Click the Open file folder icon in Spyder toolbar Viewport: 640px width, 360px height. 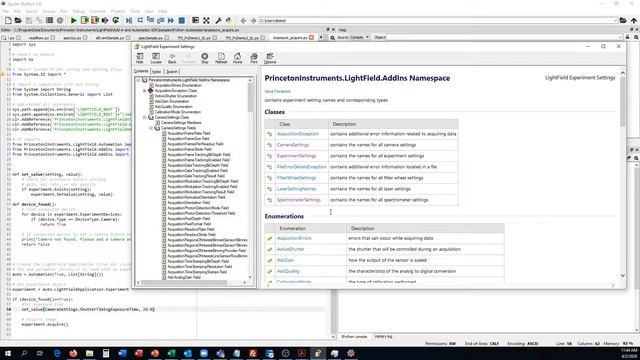pos(18,20)
